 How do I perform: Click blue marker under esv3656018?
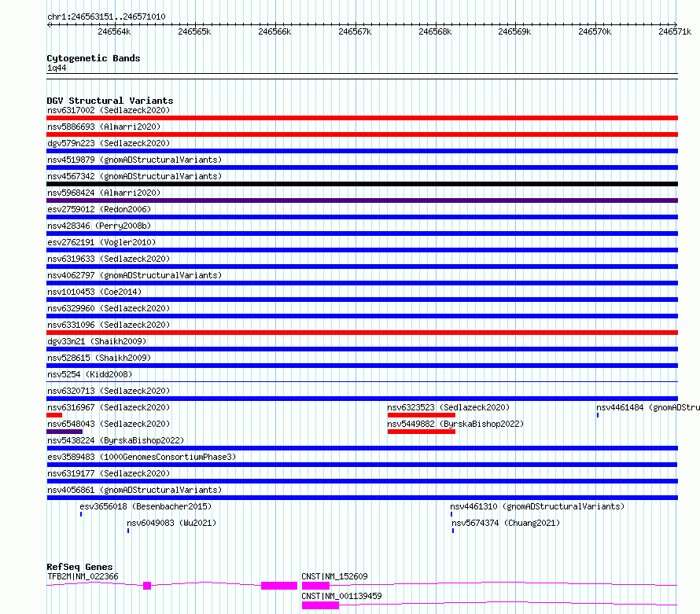tap(81, 514)
